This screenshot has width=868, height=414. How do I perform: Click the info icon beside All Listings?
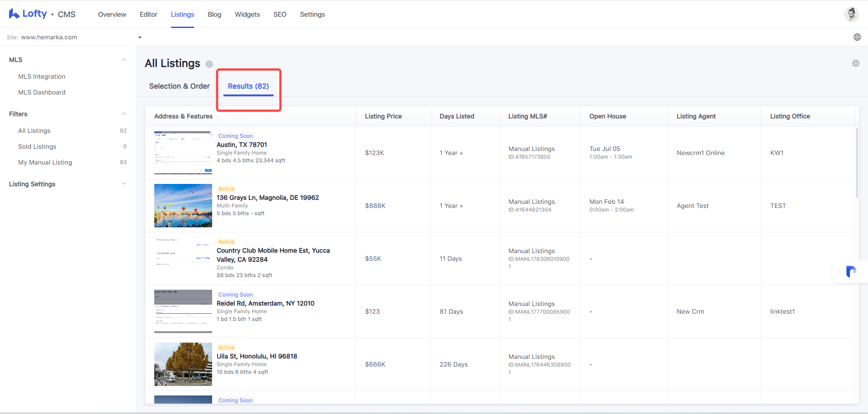[x=209, y=64]
